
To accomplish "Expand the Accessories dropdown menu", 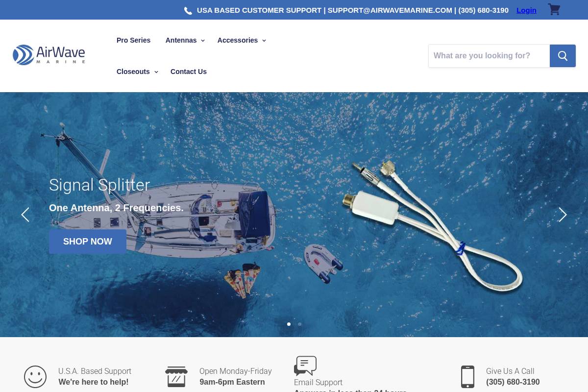I will click(x=238, y=40).
